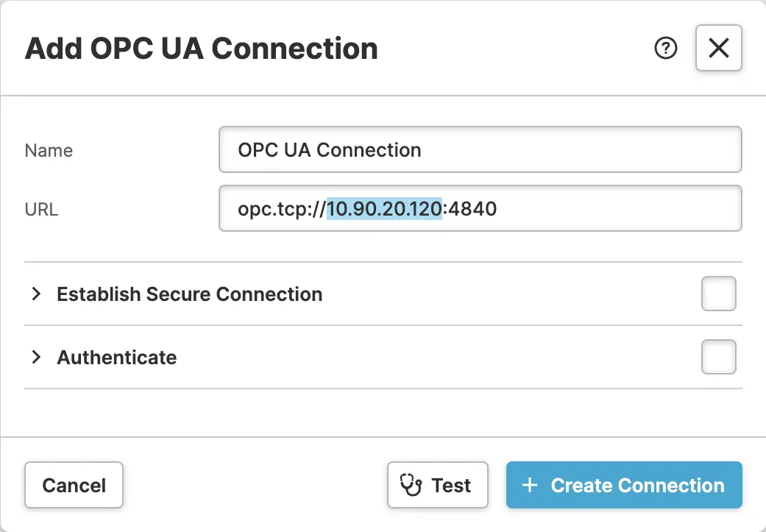Image resolution: width=766 pixels, height=532 pixels.
Task: Click the Create Connection label text
Action: (x=637, y=486)
